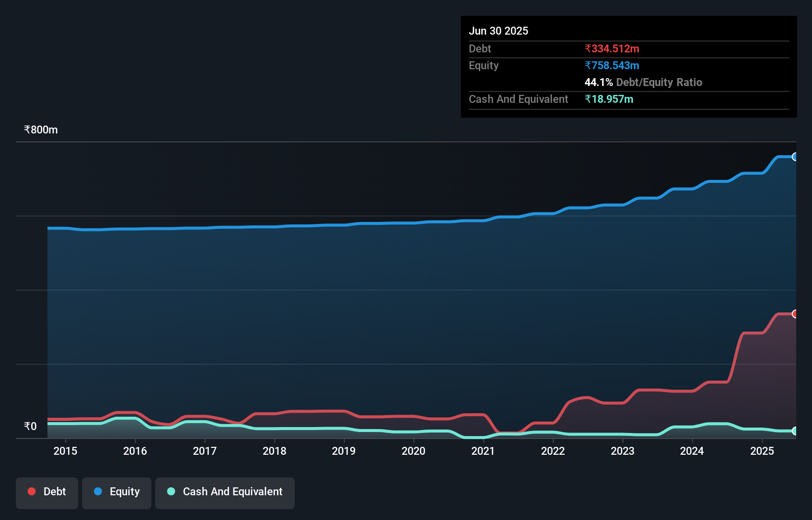Image resolution: width=812 pixels, height=520 pixels.
Task: Click the ₹800m gridline label
Action: [x=41, y=130]
